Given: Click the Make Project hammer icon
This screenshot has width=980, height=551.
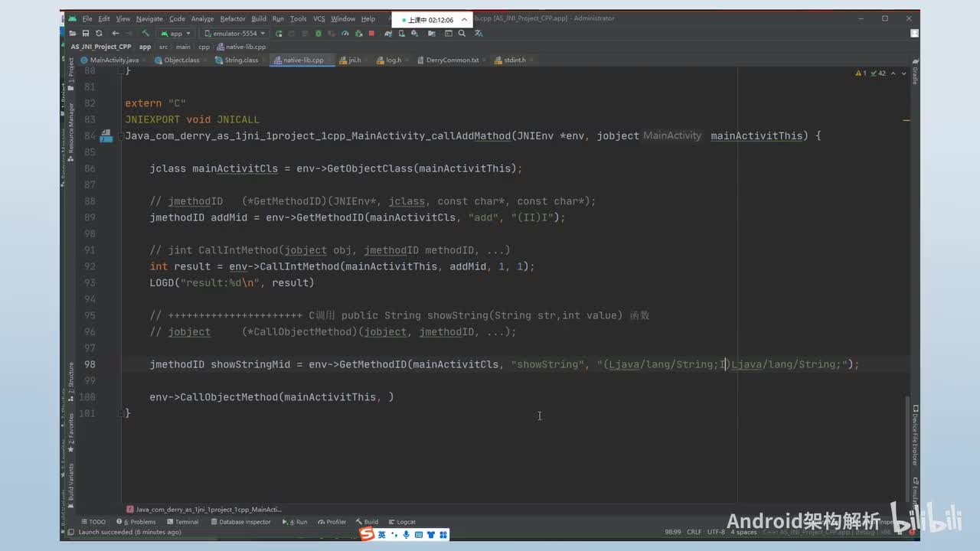Looking at the screenshot, I should [145, 34].
